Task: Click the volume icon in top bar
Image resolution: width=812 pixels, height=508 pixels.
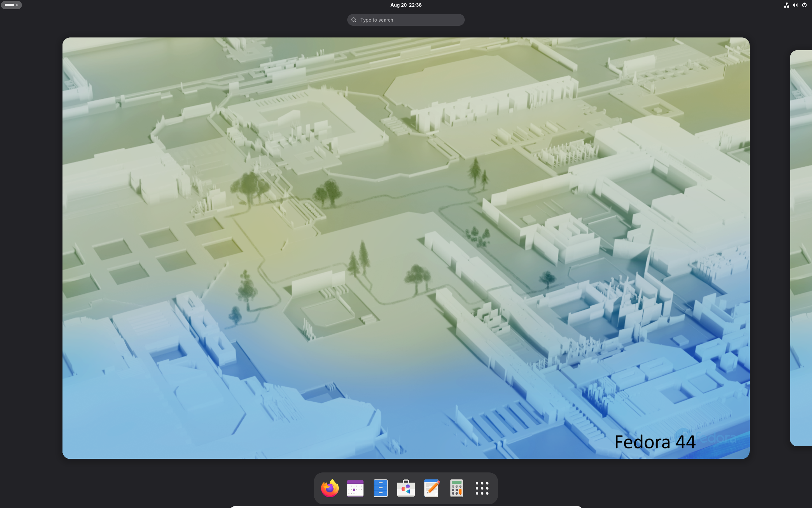Action: coord(795,5)
